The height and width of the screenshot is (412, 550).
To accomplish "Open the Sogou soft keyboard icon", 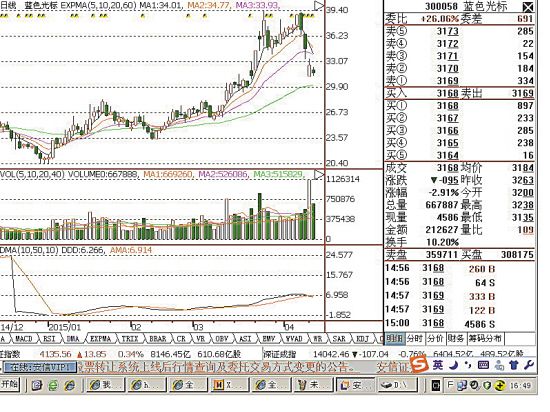I will 483,365.
